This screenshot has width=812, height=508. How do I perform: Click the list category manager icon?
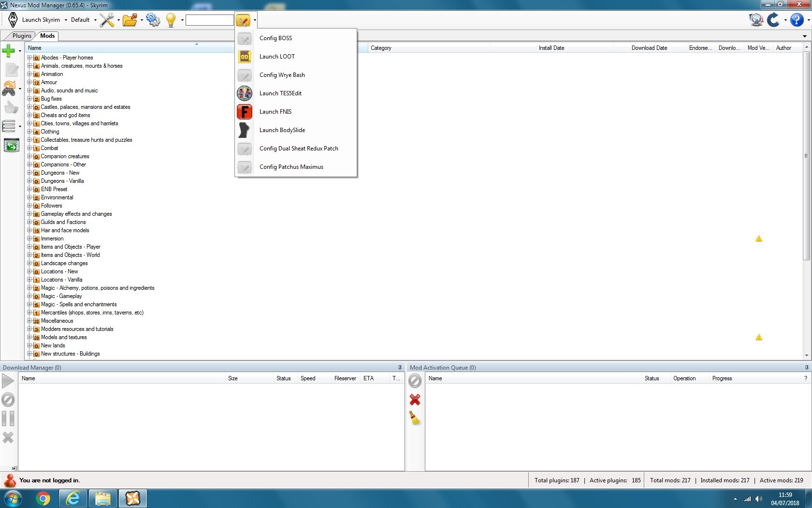pos(9,126)
